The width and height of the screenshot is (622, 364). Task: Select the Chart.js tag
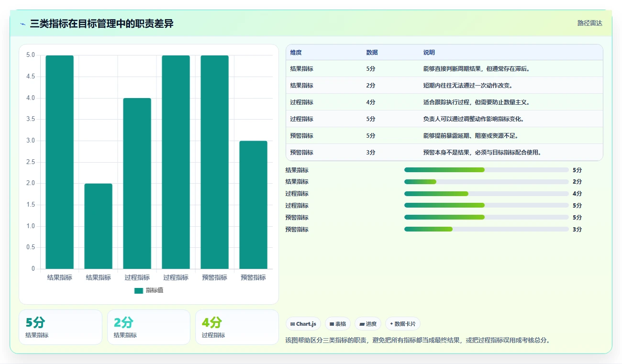303,324
